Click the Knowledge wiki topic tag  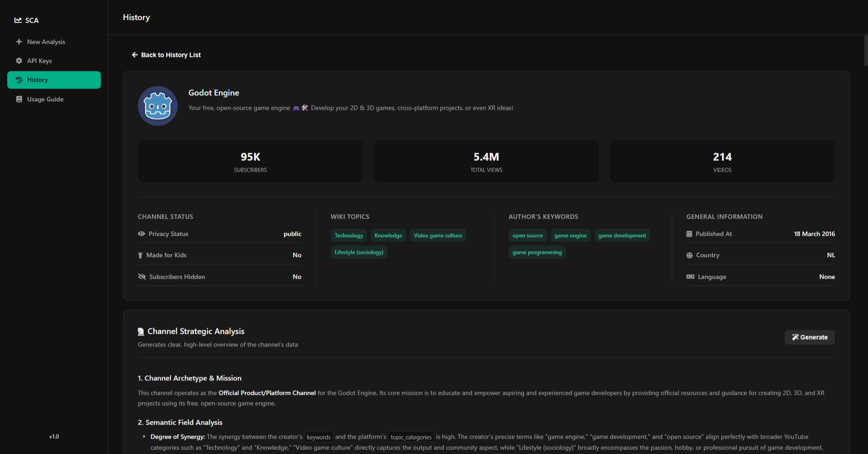[388, 235]
